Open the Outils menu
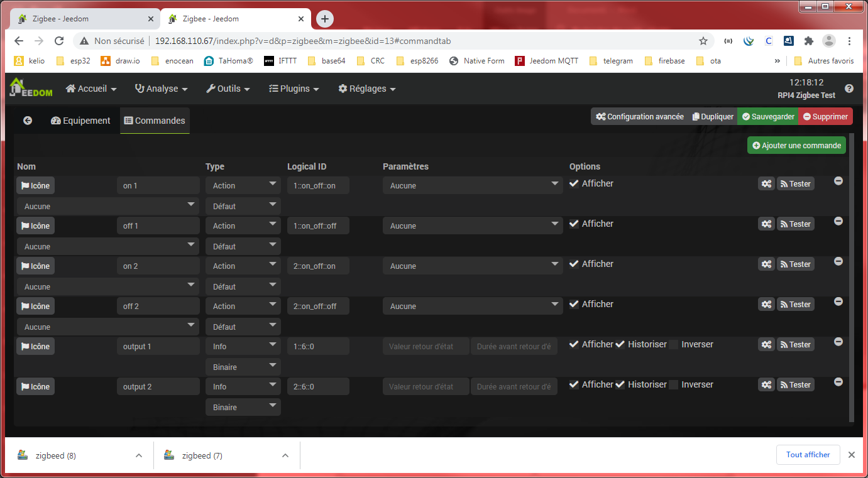The width and height of the screenshot is (868, 478). point(228,89)
